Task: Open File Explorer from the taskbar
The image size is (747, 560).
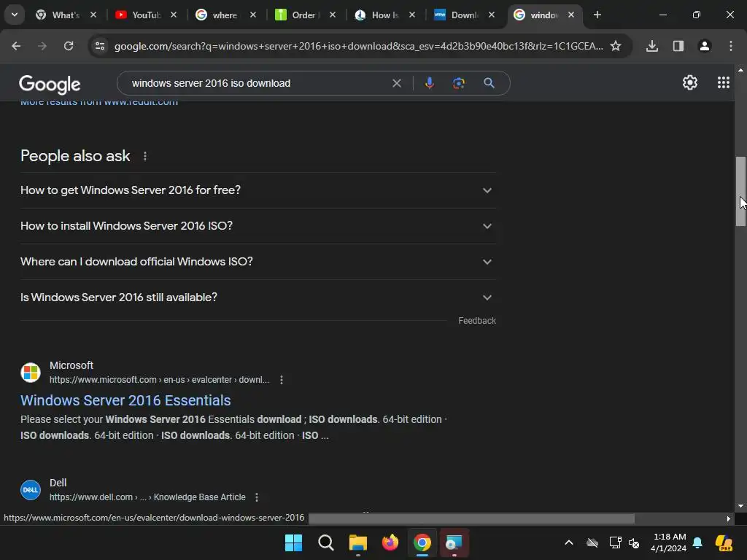Action: pyautogui.click(x=357, y=542)
